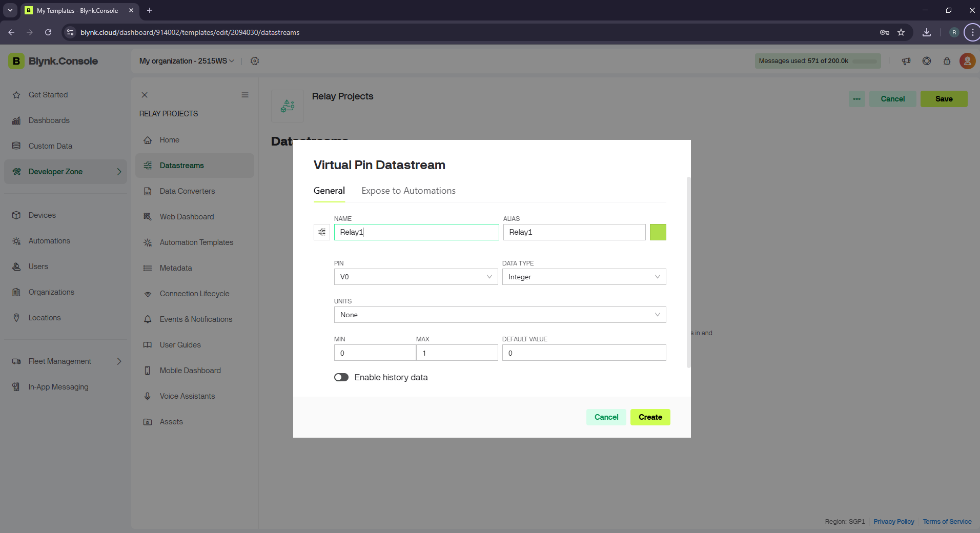The image size is (980, 533).
Task: Close the template side panel with X
Action: coord(145,95)
